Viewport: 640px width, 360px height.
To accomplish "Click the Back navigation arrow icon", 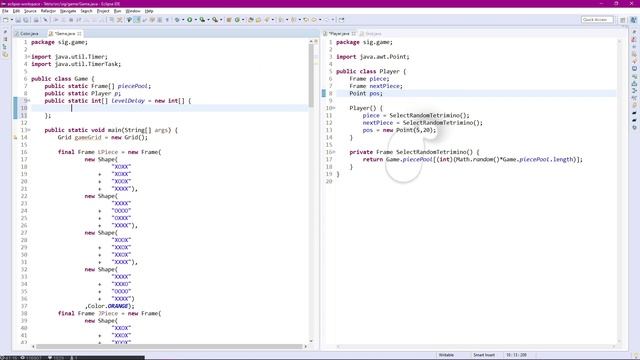I will [x=314, y=20].
